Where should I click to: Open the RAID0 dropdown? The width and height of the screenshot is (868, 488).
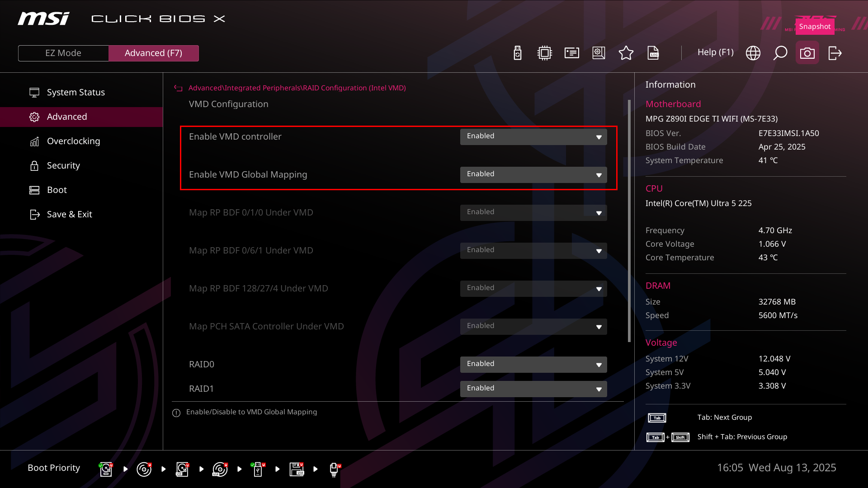pyautogui.click(x=533, y=364)
